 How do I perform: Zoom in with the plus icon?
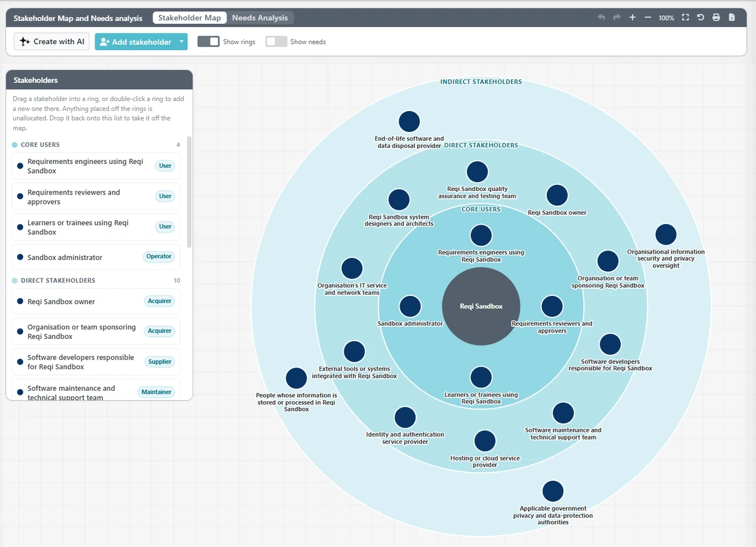coord(633,18)
